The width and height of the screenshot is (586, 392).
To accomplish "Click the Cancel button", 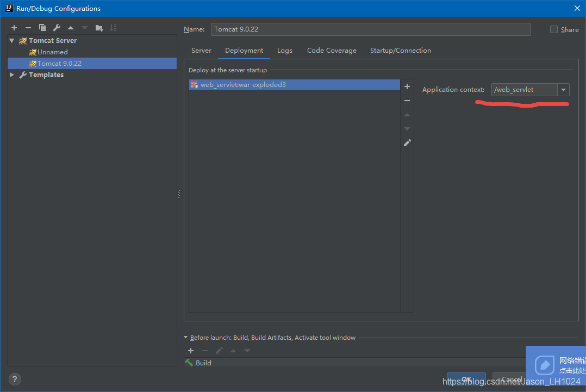I will click(x=509, y=379).
